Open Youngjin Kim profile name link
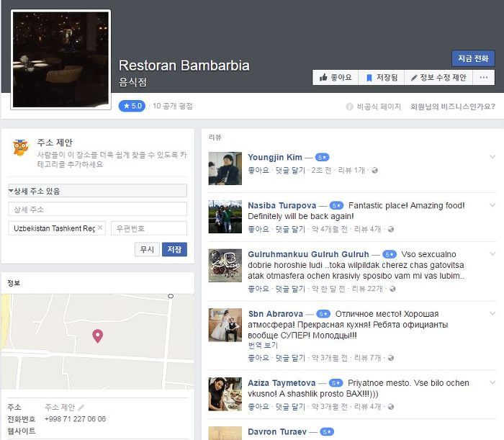Screen dimensions: 504x440 (275, 157)
